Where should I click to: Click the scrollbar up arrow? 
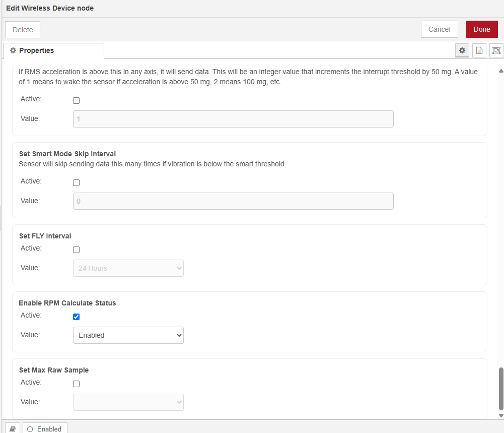tap(500, 71)
